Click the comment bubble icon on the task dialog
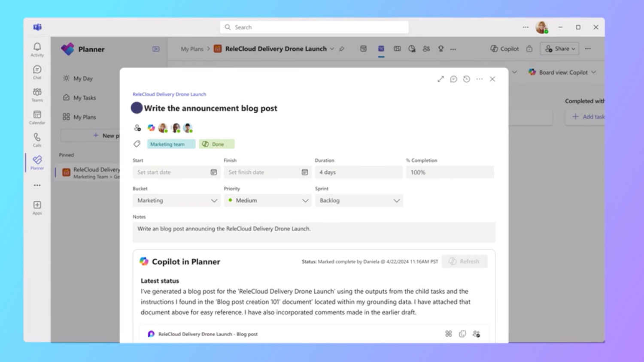Viewport: 644px width, 362px height. pyautogui.click(x=453, y=79)
